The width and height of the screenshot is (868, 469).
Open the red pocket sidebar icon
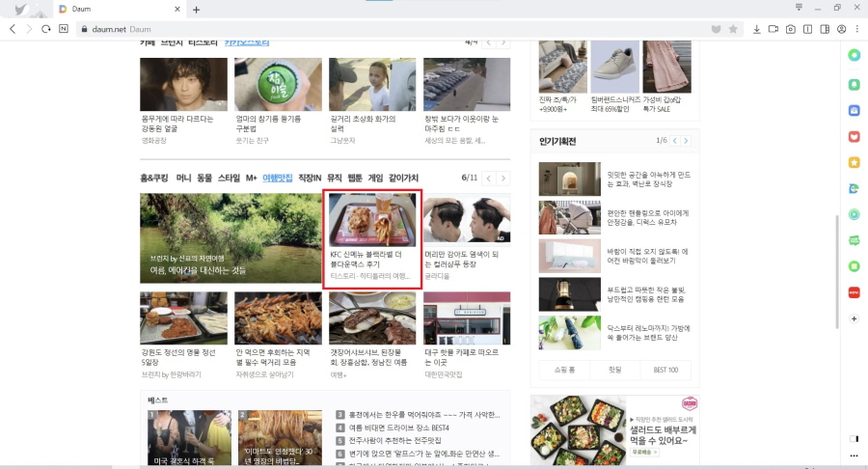[x=854, y=136]
